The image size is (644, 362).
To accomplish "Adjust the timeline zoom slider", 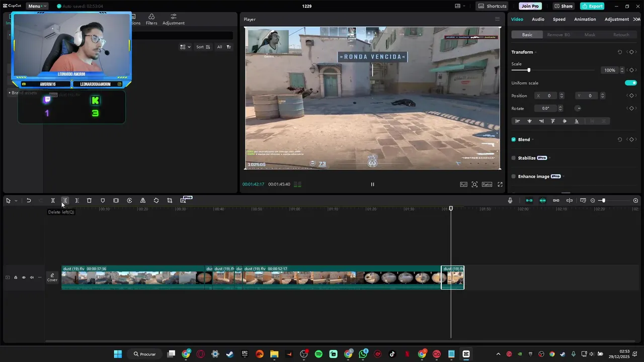I will (x=603, y=201).
